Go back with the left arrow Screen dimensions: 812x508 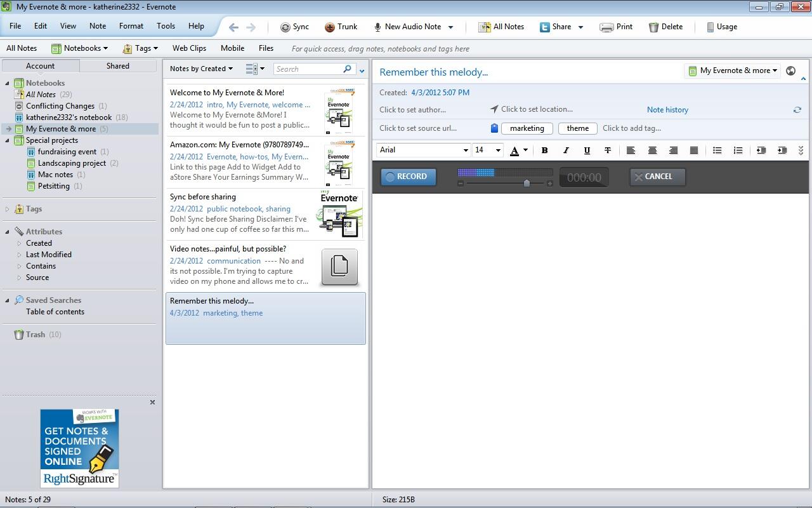click(x=233, y=27)
